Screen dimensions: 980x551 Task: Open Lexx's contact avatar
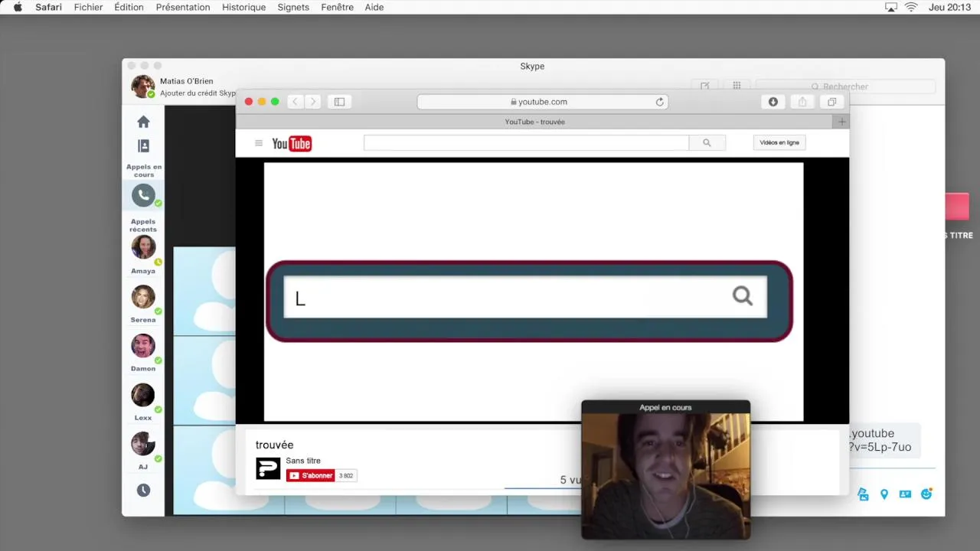[x=143, y=394]
